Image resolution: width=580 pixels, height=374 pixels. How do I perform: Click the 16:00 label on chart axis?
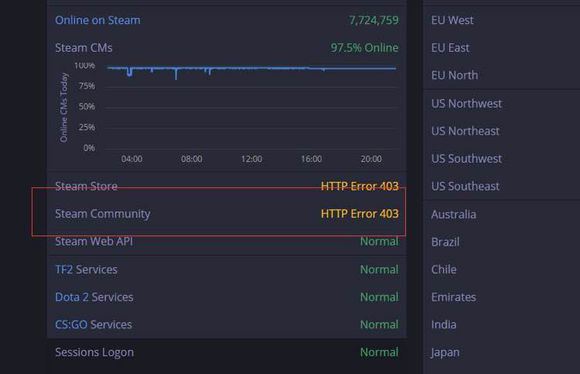[x=311, y=159]
